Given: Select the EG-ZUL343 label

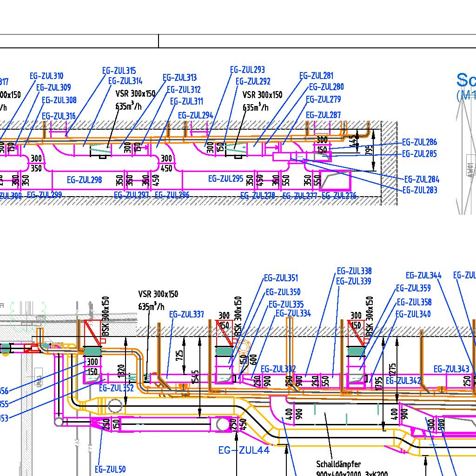Looking at the screenshot, I should coord(451,369).
